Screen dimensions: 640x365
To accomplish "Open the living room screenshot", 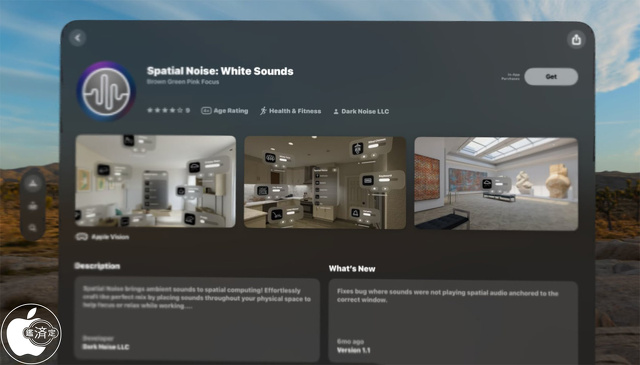I will pyautogui.click(x=156, y=181).
